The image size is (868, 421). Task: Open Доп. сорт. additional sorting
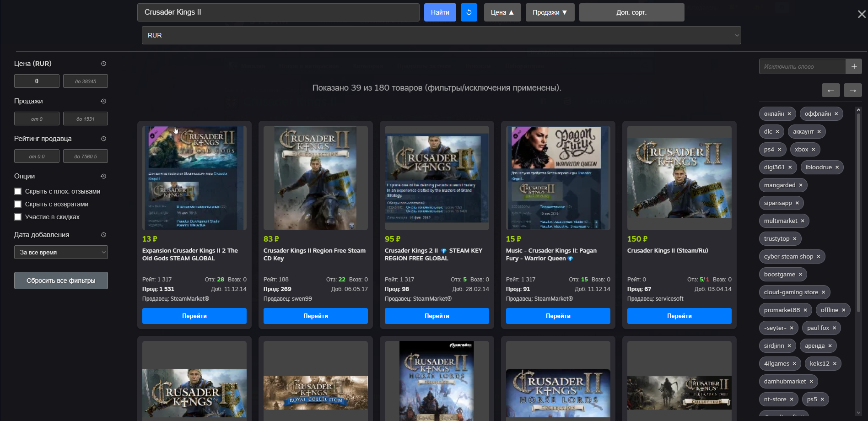coord(632,12)
